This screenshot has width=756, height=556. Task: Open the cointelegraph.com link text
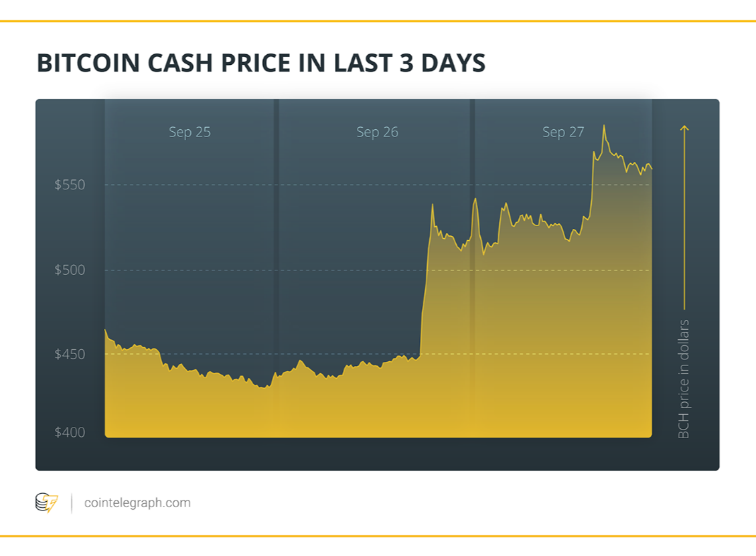(137, 502)
